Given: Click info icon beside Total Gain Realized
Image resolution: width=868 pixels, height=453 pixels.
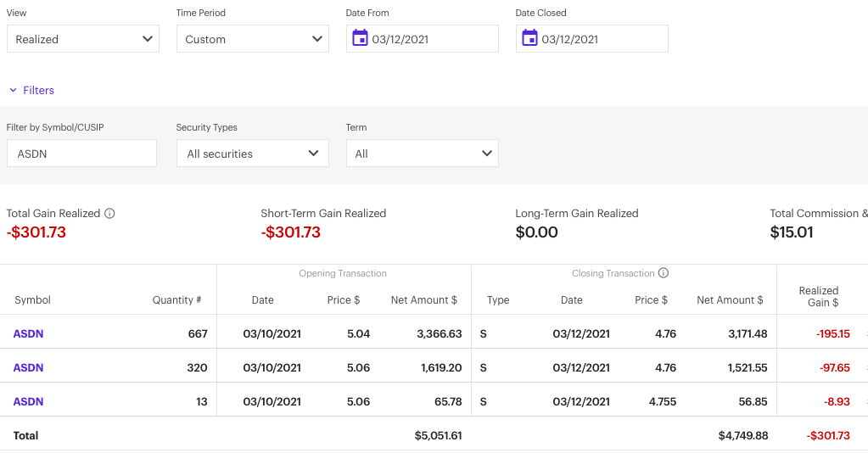Looking at the screenshot, I should coord(109,214).
